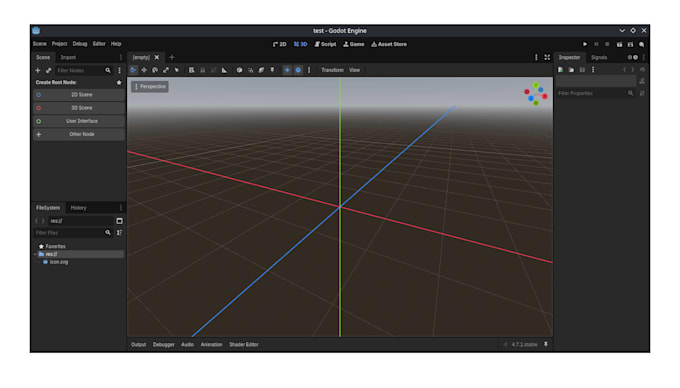This screenshot has width=680, height=388.
Task: Open the View menu in the 3D toolbar
Action: [x=354, y=70]
